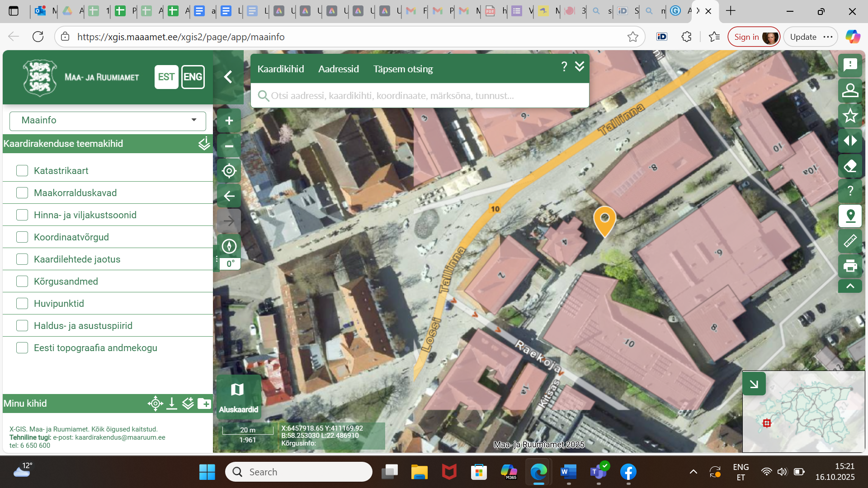Toggle Kõrgusandmed layer checkbox
868x488 pixels.
click(x=22, y=282)
